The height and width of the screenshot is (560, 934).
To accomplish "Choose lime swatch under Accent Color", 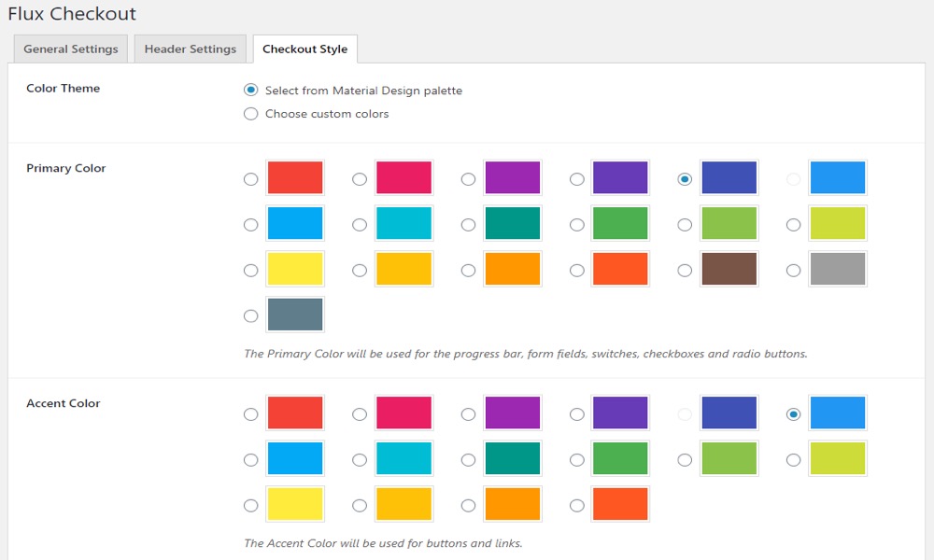I will tap(838, 458).
